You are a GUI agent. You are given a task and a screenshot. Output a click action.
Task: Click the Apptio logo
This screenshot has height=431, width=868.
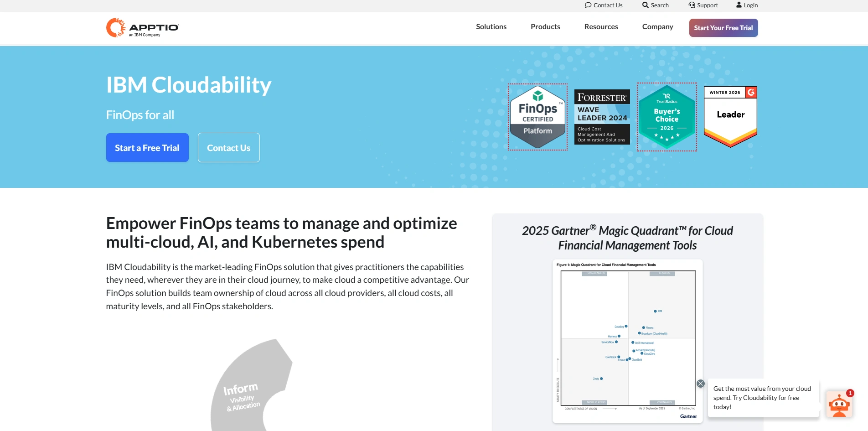coord(142,27)
